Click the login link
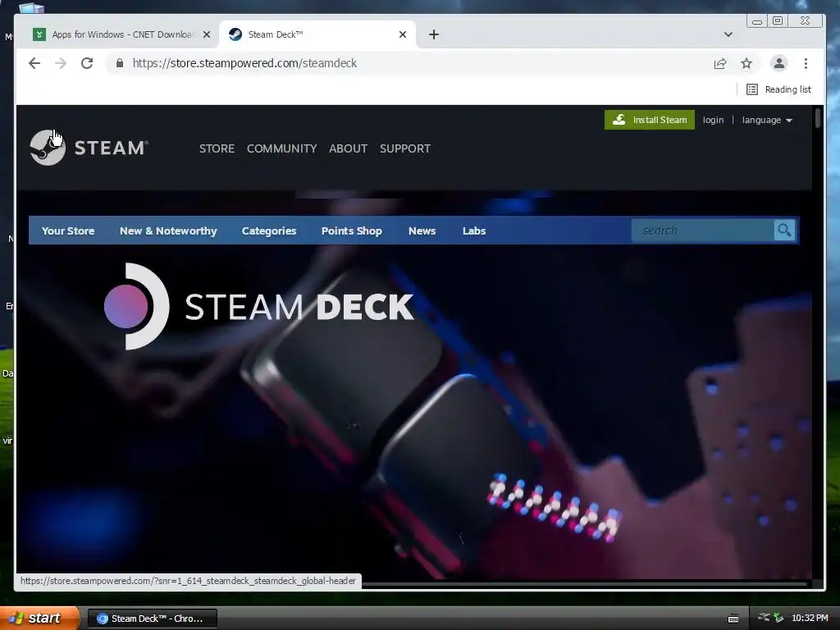Image resolution: width=840 pixels, height=630 pixels. pyautogui.click(x=713, y=120)
